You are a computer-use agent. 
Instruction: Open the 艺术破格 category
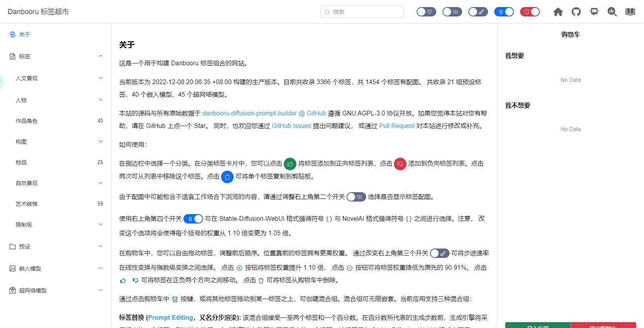(x=56, y=204)
